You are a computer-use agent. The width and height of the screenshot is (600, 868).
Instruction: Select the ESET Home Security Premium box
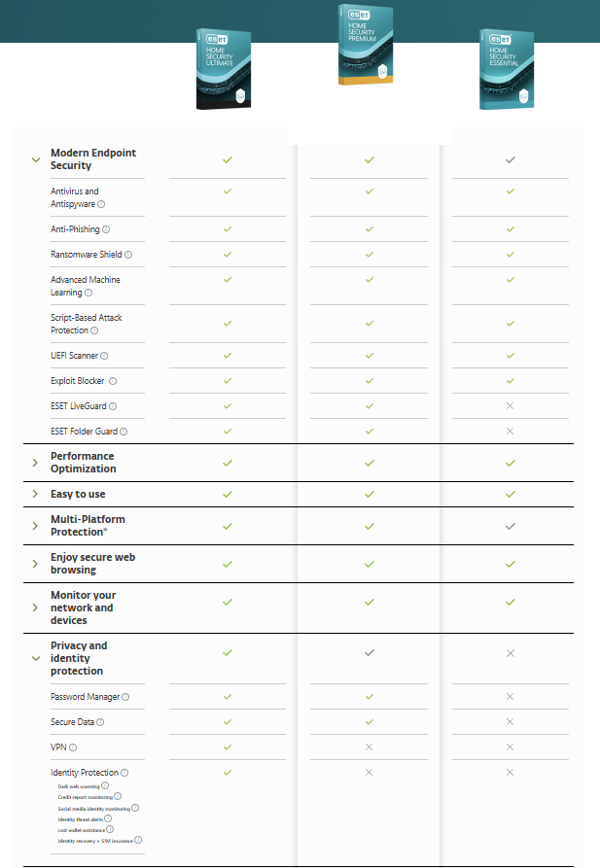click(x=369, y=46)
